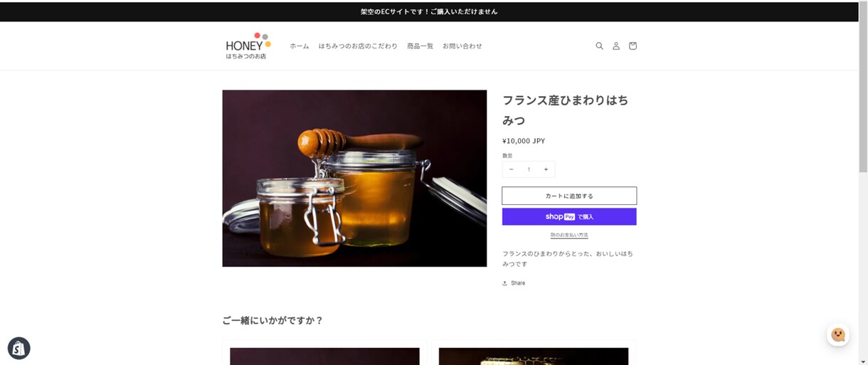868x365 pixels.
Task: Click the ご一緒にいかがですか？ heading
Action: 272,320
